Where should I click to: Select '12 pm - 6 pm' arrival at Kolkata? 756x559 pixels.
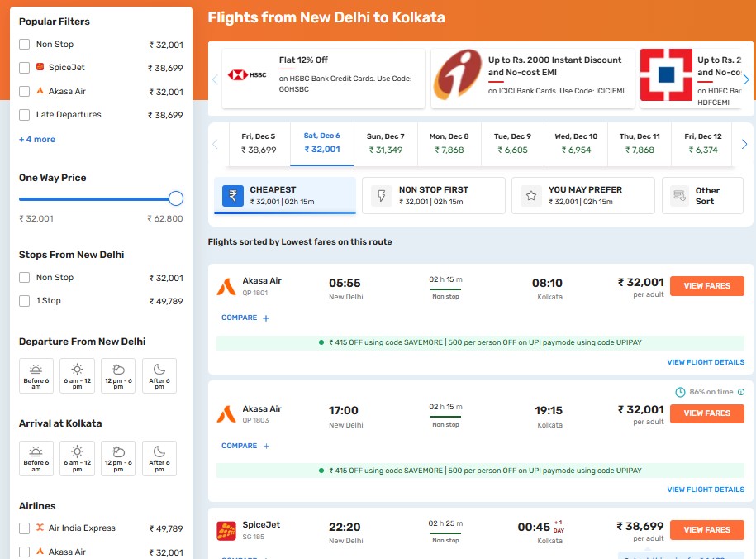[118, 457]
